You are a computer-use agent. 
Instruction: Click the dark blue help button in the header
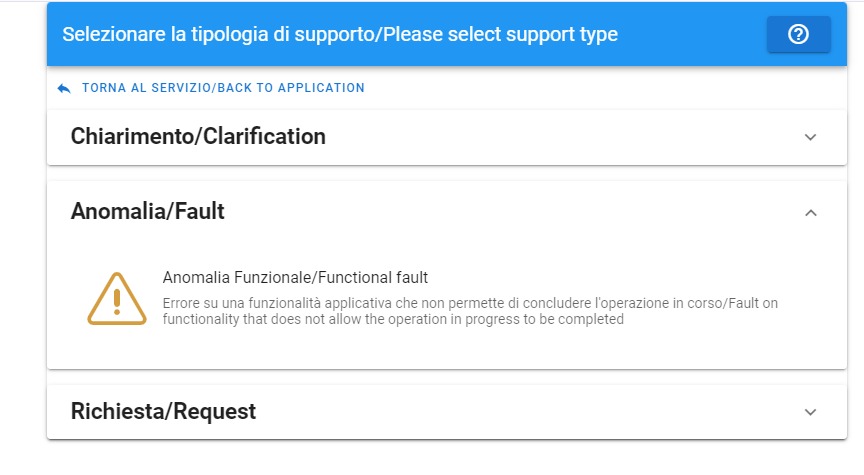[798, 34]
